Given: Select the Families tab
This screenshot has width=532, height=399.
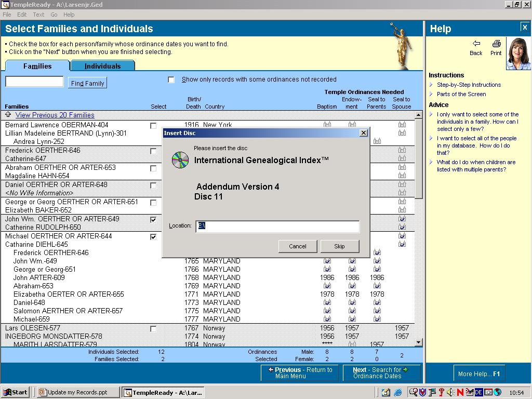Looking at the screenshot, I should [x=37, y=66].
